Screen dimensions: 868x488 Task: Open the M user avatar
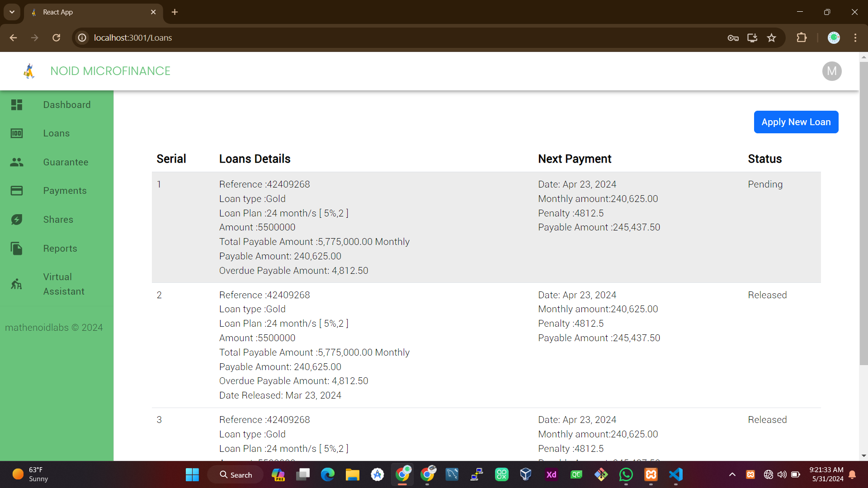(x=831, y=71)
